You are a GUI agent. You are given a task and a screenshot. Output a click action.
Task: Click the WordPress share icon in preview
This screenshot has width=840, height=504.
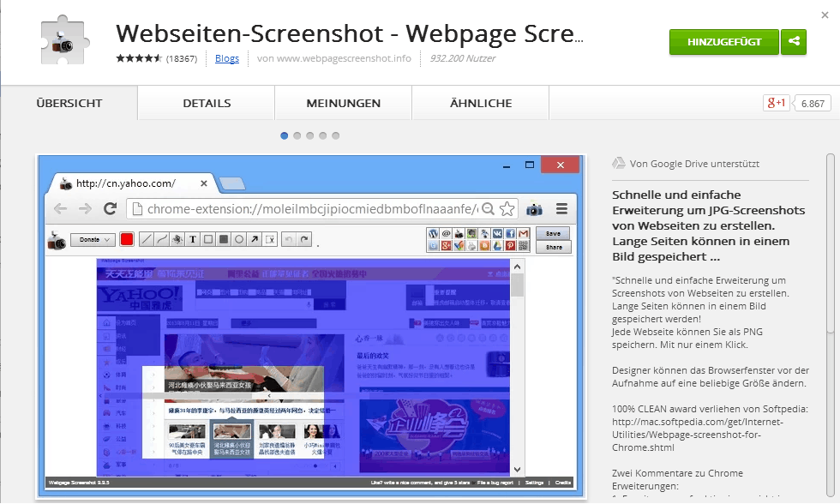click(x=433, y=233)
